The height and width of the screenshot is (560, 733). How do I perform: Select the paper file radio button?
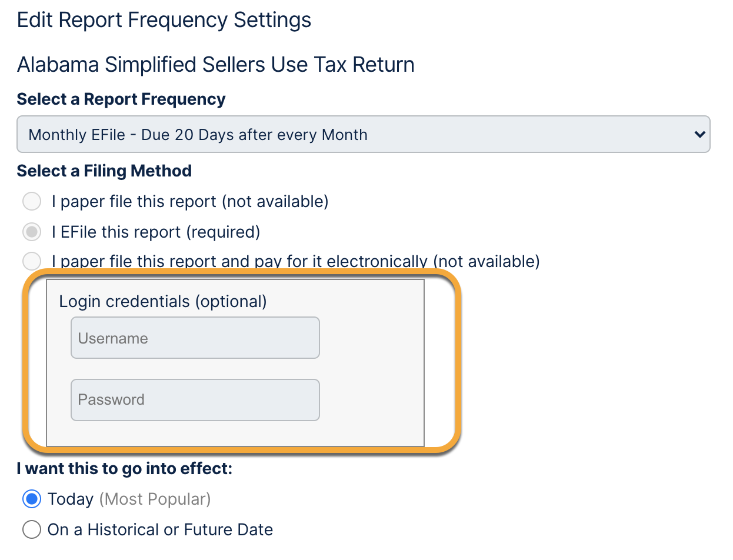point(32,202)
